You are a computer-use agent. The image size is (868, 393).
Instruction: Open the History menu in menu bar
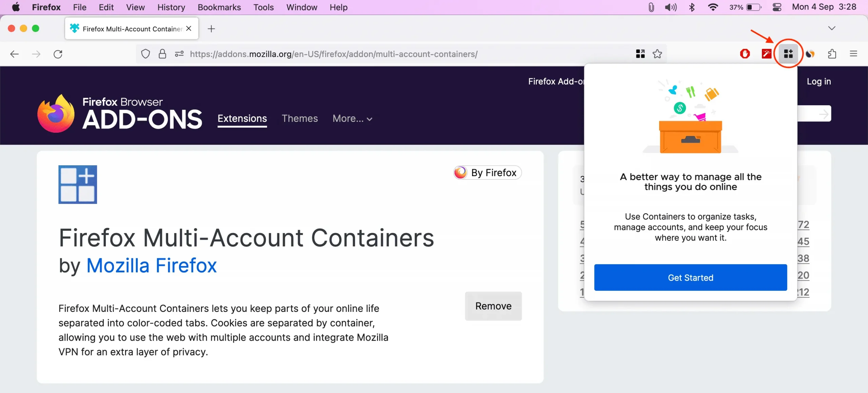coord(171,7)
